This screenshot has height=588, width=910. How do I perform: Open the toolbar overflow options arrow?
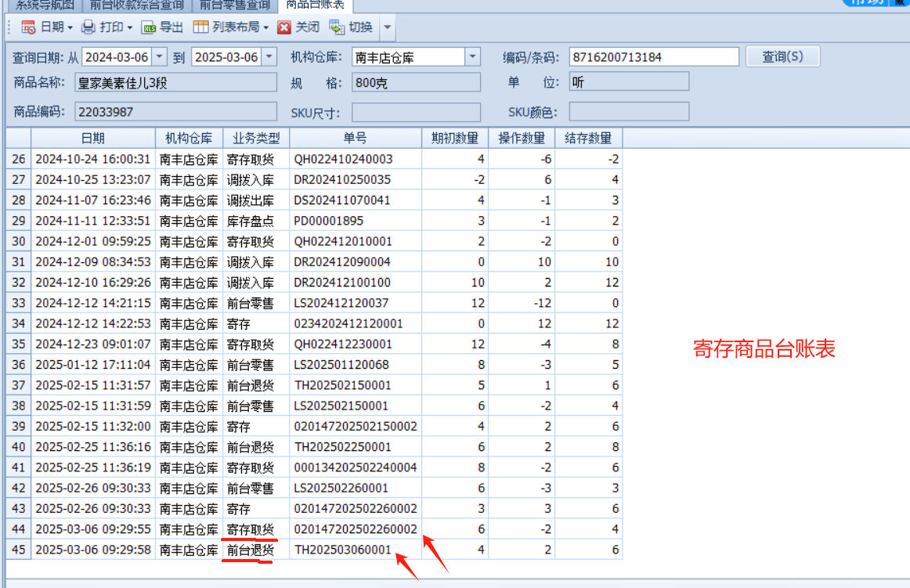387,27
